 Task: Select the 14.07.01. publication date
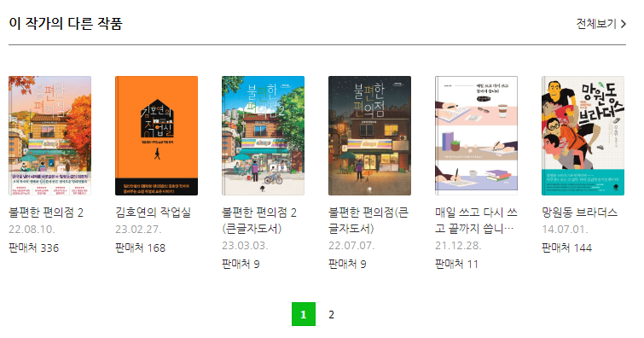tap(565, 229)
